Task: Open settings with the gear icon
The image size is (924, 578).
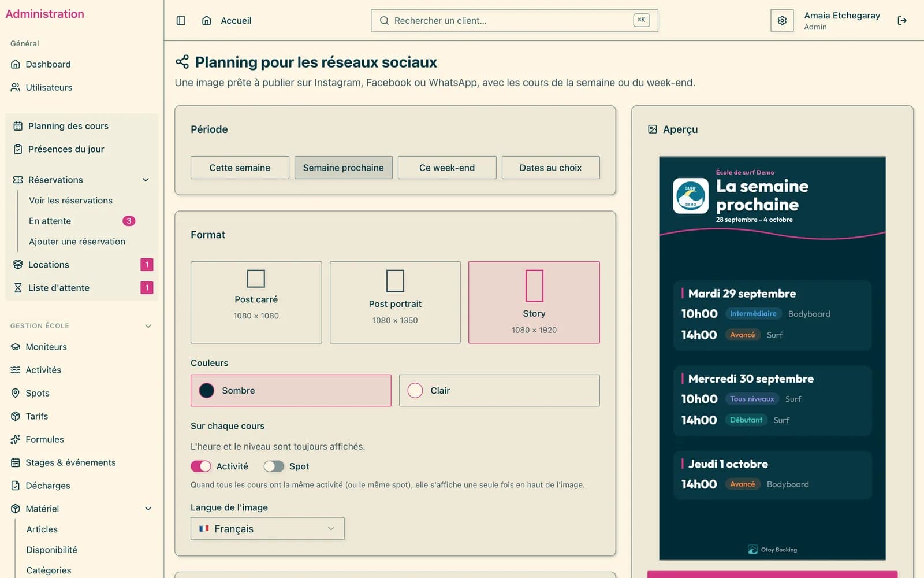Action: [x=782, y=21]
